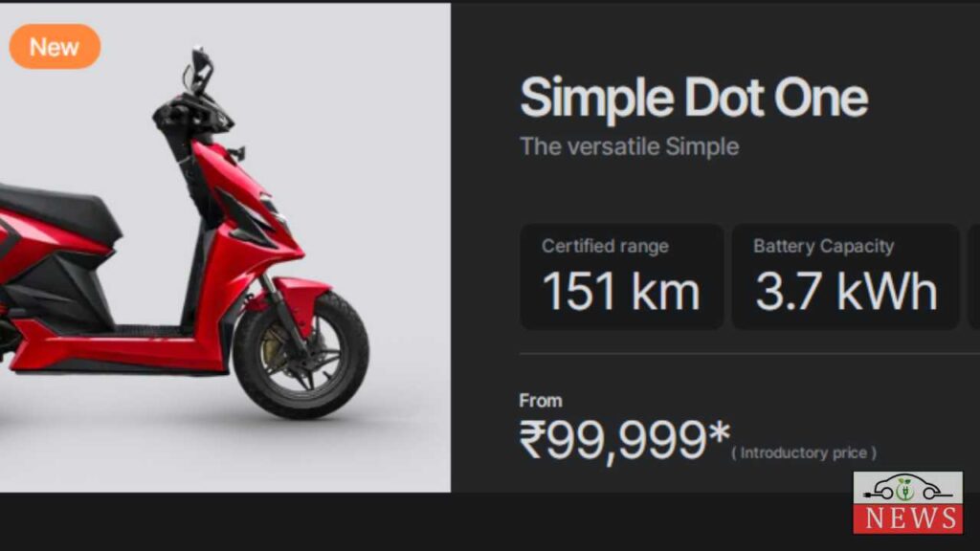Screen dimensions: 980x551
Task: Open the Battery Capacity 3.7 kWh card
Action: (x=845, y=276)
